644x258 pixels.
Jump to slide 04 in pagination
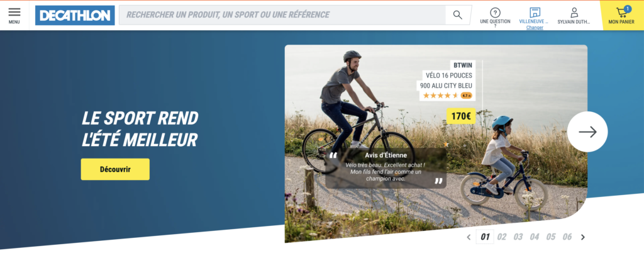pyautogui.click(x=534, y=237)
